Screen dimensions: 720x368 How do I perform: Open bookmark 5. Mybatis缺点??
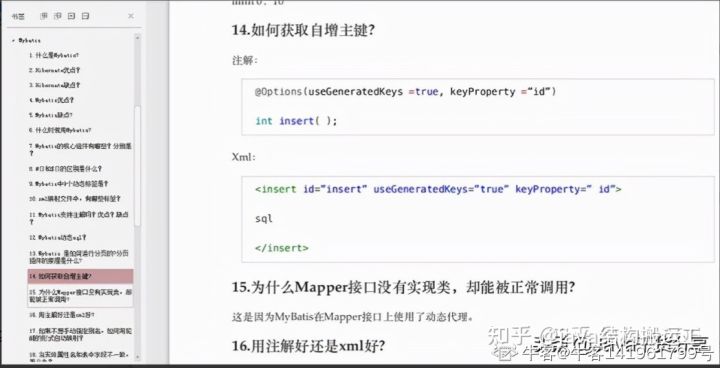click(51, 115)
